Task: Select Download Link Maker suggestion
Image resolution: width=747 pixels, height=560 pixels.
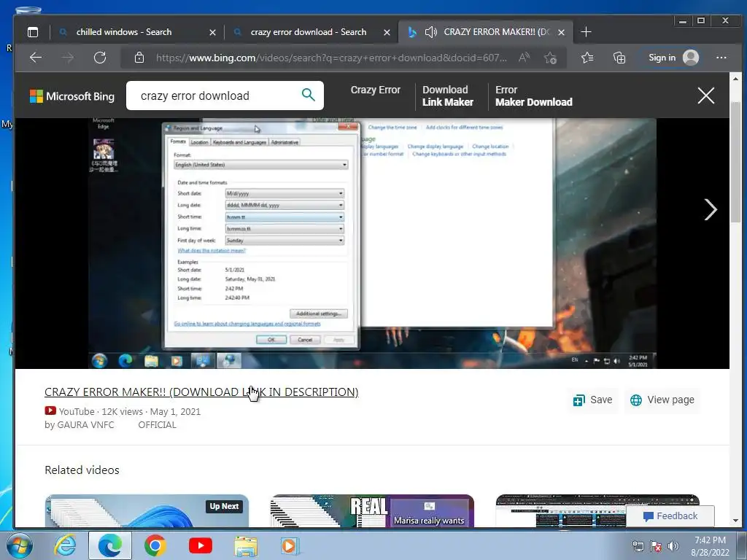Action: pos(448,96)
